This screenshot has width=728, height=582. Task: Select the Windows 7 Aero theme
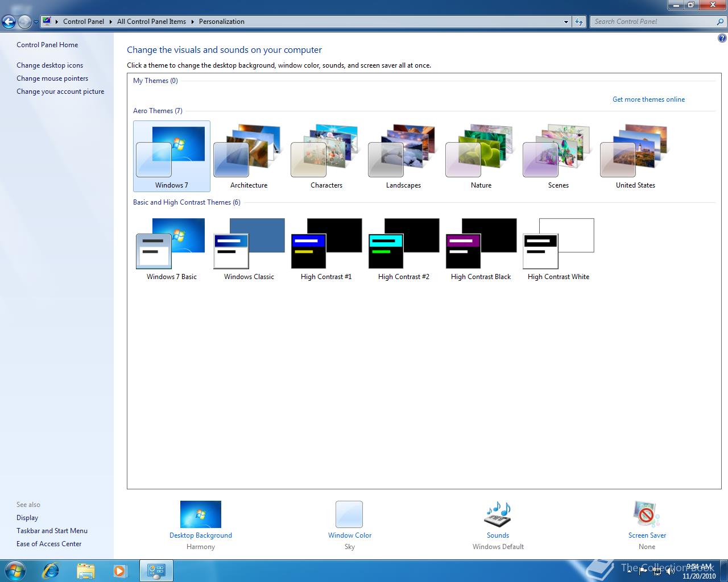(x=171, y=156)
